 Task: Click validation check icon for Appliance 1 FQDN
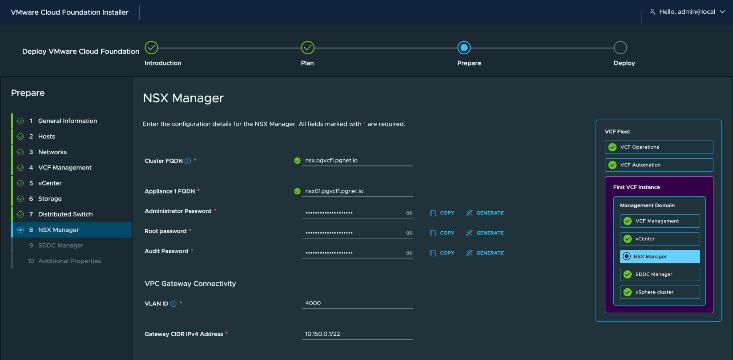tap(297, 191)
